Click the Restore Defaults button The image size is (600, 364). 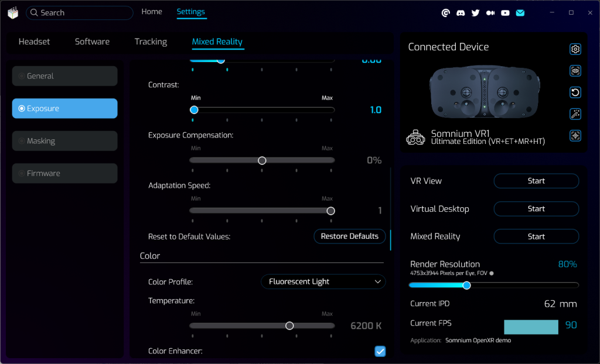pyautogui.click(x=350, y=236)
